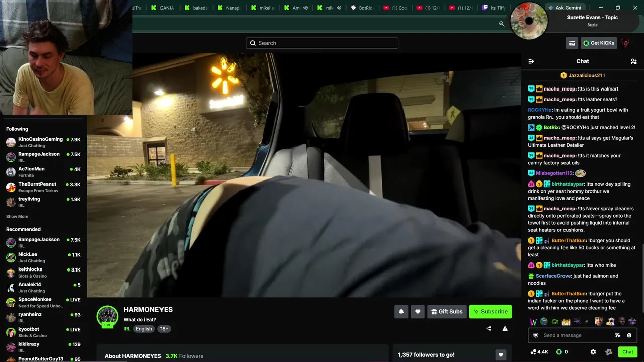This screenshot has height=362, width=644.
Task: Click Misbegotten115's username in chat
Action: [x=554, y=173]
